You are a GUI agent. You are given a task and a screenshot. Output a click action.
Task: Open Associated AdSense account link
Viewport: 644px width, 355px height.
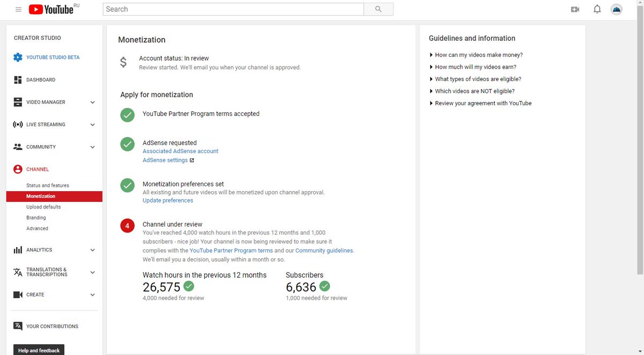click(x=180, y=151)
